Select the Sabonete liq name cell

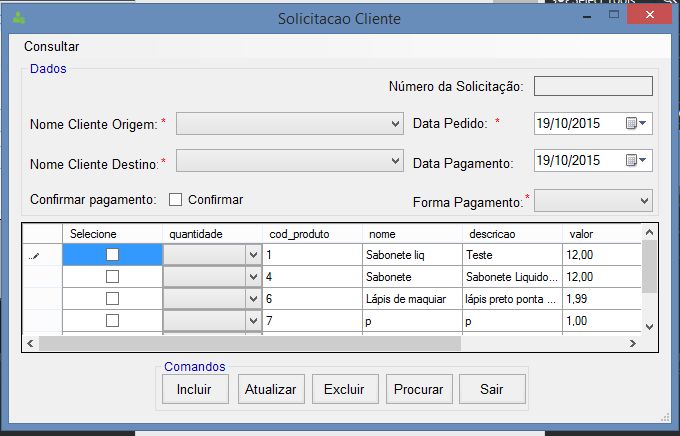412,255
